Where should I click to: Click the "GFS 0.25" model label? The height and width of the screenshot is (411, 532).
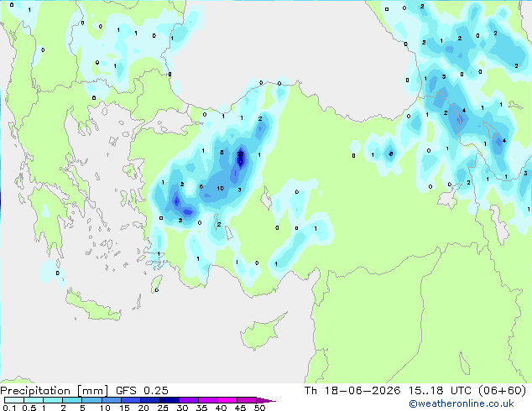click(x=142, y=391)
